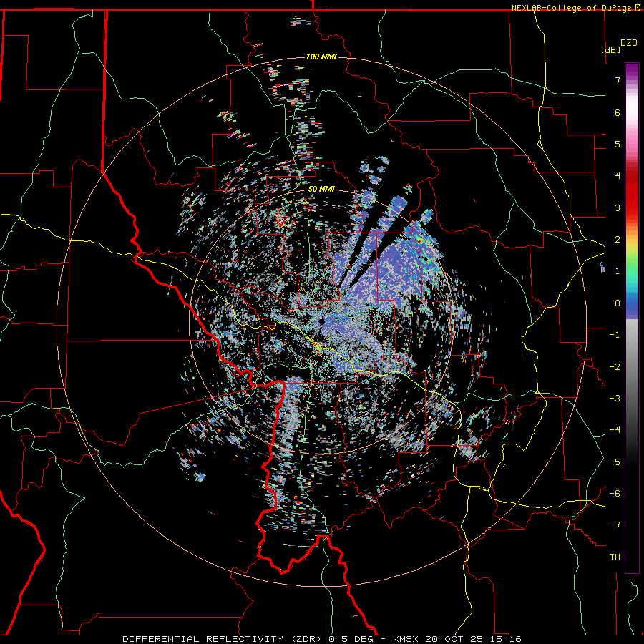Click the 4 value on the scale
Viewport: 644px width, 644px height.
618,176
